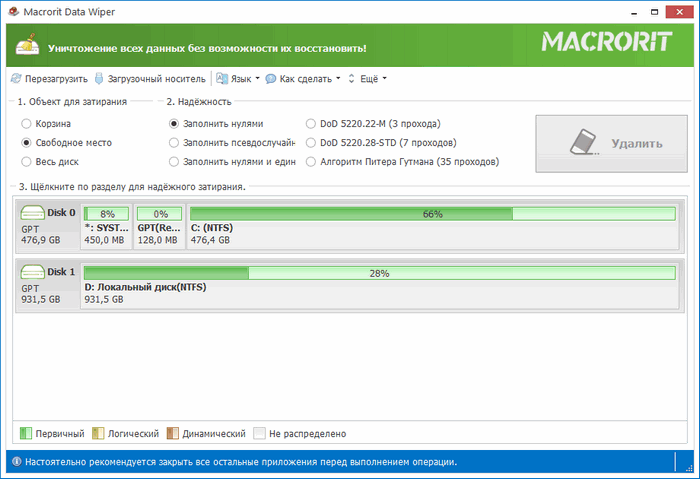Click the status bar recommendation message

pyautogui.click(x=241, y=462)
